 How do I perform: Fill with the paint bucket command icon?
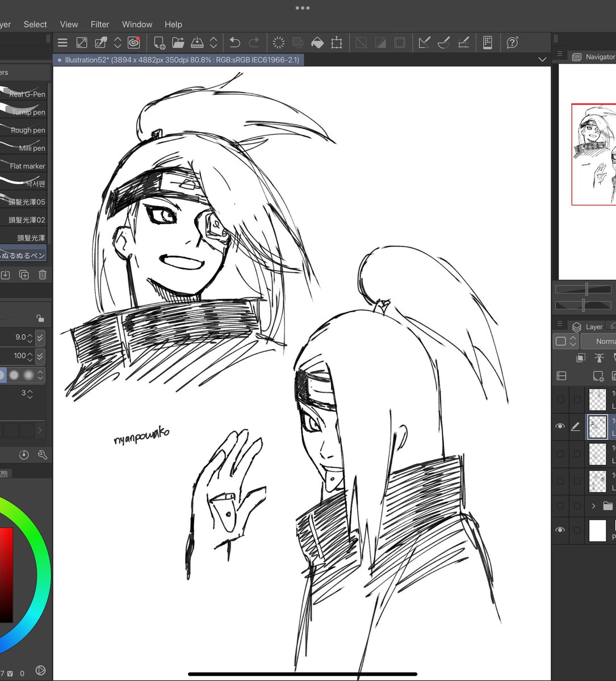point(317,43)
